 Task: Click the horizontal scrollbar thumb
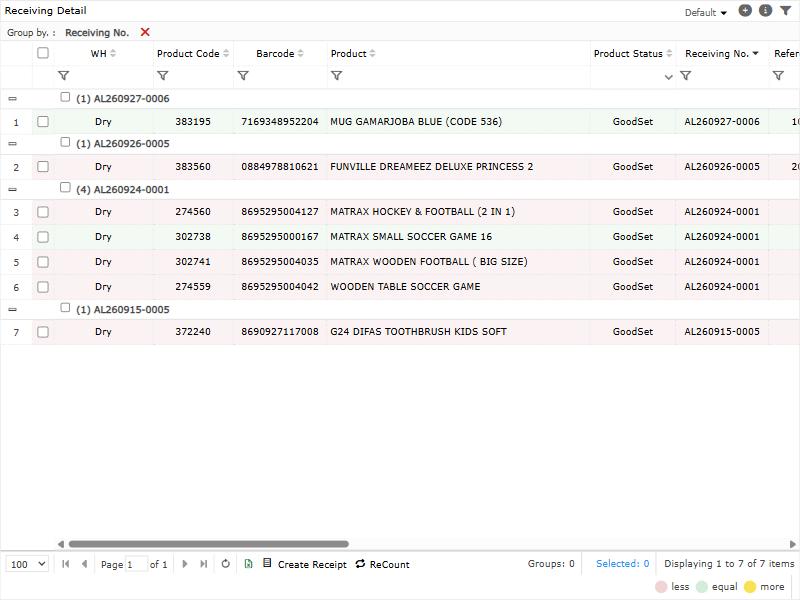(x=209, y=544)
